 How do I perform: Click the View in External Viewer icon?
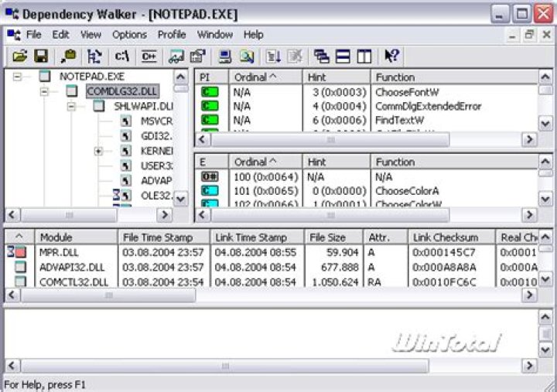click(x=176, y=56)
